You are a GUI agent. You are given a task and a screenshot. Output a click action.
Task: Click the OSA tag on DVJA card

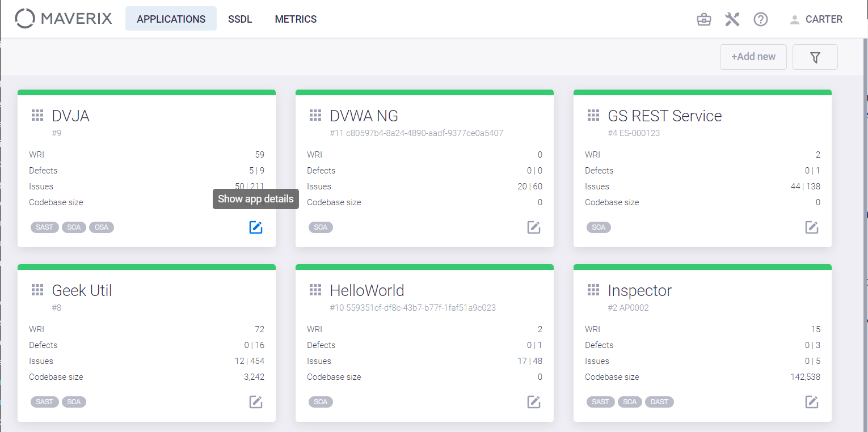(102, 227)
